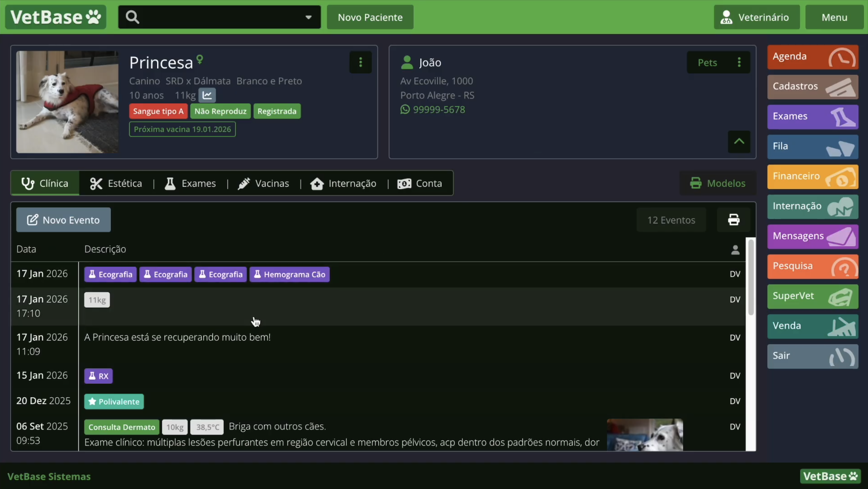Open the Modelos printing options
The width and height of the screenshot is (868, 489).
tap(718, 183)
